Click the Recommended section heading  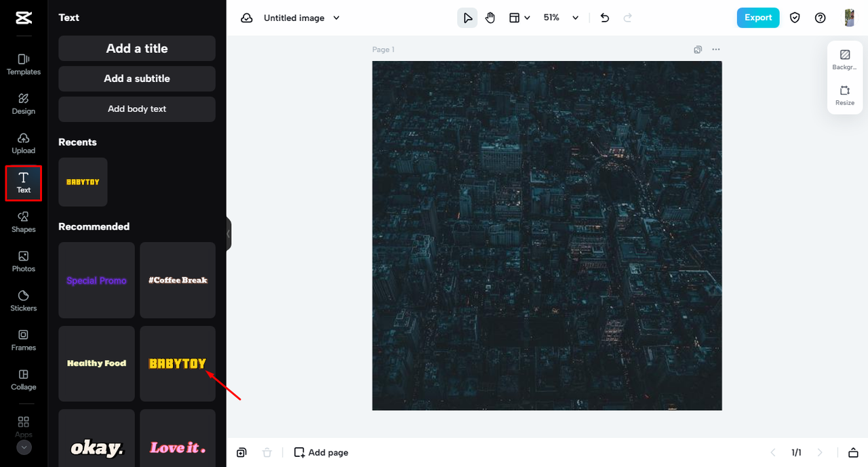tap(94, 226)
